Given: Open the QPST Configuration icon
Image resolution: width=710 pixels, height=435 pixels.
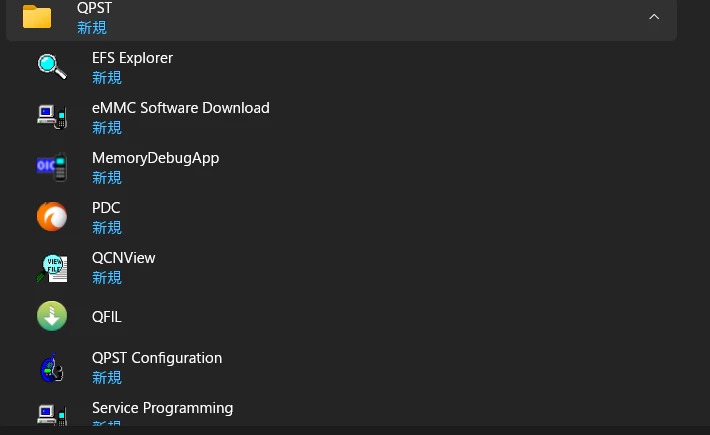Looking at the screenshot, I should (52, 367).
